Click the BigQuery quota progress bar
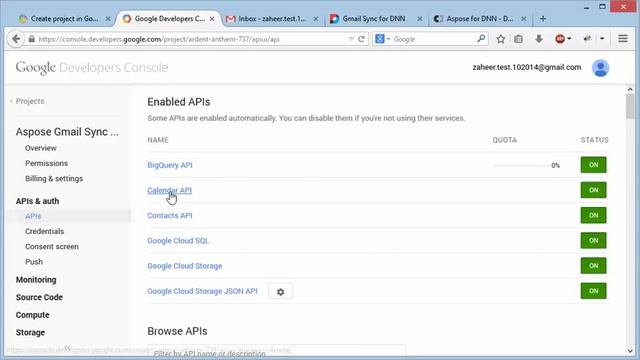The height and width of the screenshot is (360, 640). click(x=520, y=165)
